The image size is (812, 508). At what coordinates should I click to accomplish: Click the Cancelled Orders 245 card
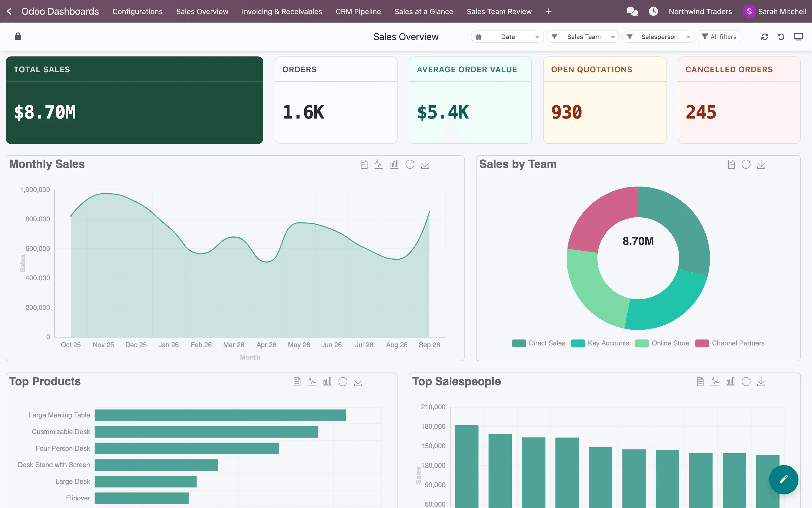coord(739,100)
